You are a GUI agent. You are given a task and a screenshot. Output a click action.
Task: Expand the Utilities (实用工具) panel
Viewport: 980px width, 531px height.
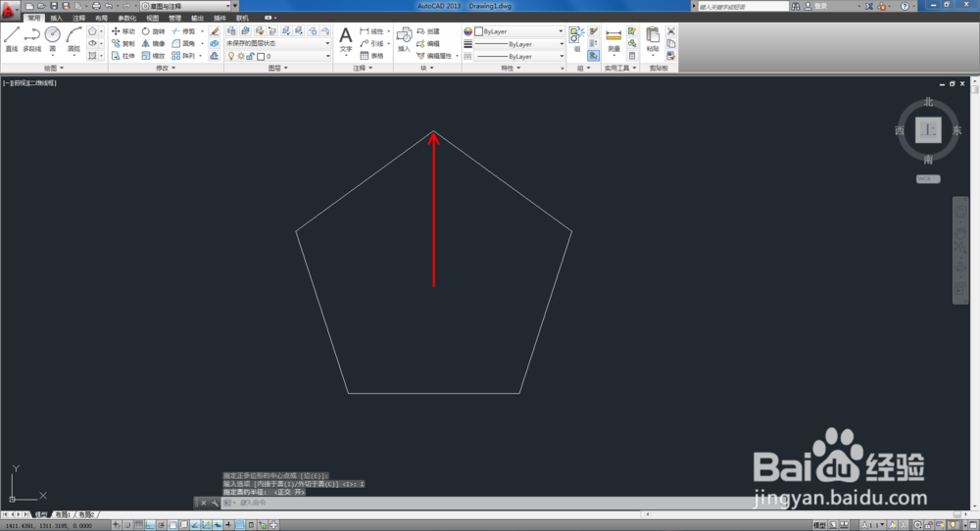click(620, 69)
